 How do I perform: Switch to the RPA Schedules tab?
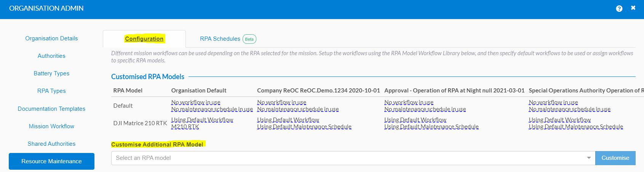[220, 39]
